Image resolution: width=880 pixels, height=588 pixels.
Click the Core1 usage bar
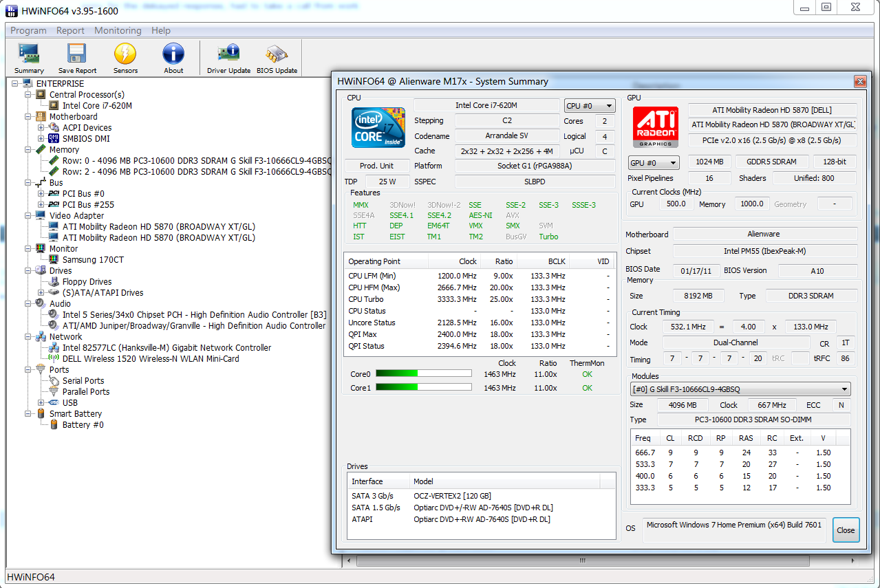424,388
